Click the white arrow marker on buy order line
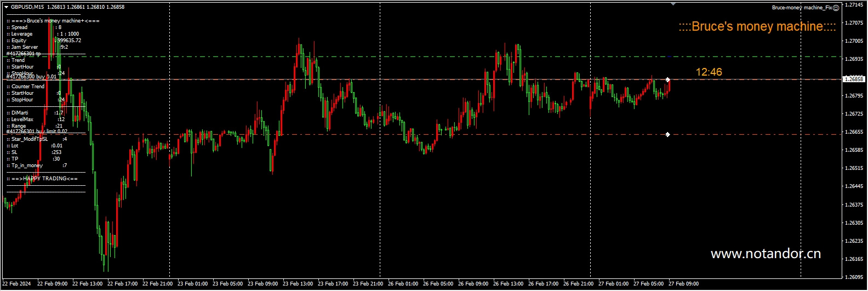Image resolution: width=868 pixels, height=291 pixels. click(x=667, y=79)
